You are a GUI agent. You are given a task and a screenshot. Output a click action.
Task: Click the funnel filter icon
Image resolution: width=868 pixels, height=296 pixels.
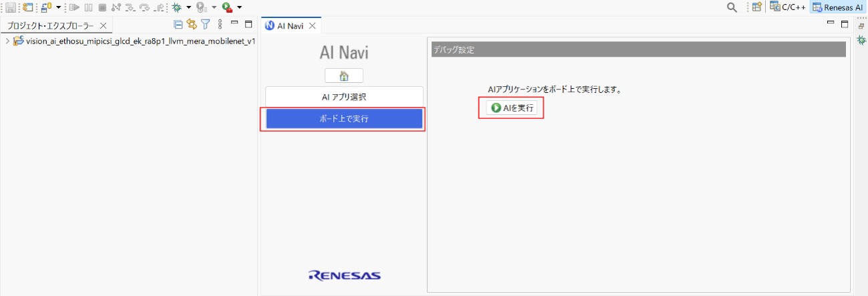pos(206,25)
